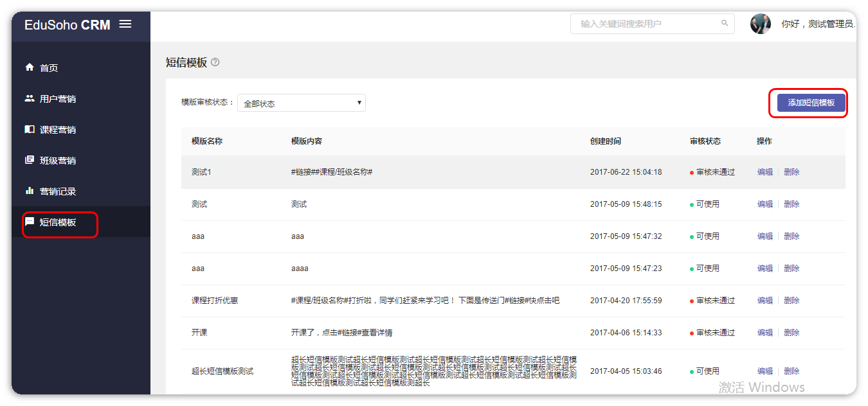Click the home icon in the sidebar
The image size is (868, 406).
(x=30, y=67)
